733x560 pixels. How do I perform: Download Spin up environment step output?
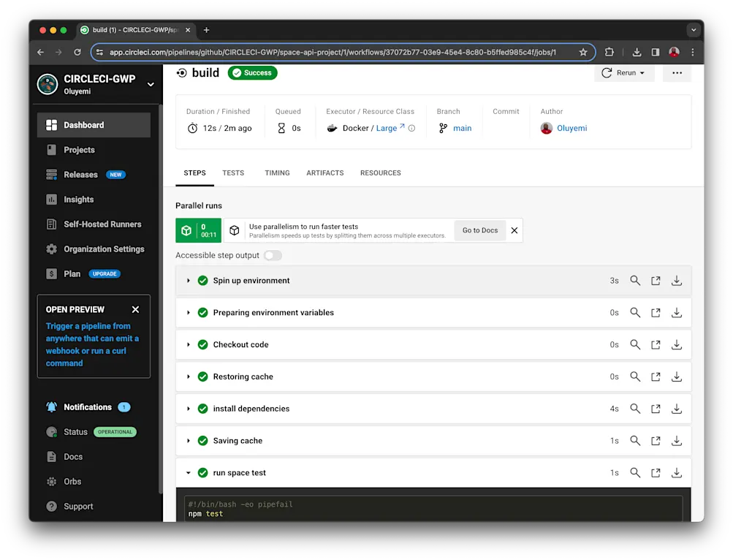tap(677, 280)
